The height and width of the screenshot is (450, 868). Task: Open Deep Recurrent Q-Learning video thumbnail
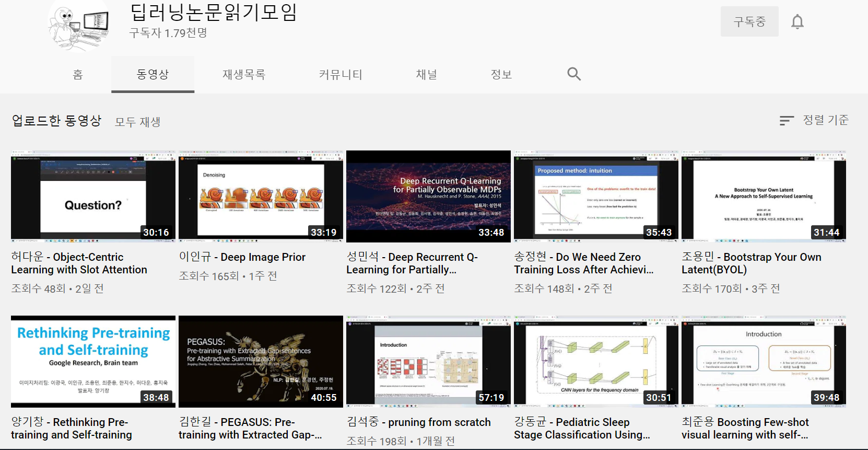[x=428, y=197]
